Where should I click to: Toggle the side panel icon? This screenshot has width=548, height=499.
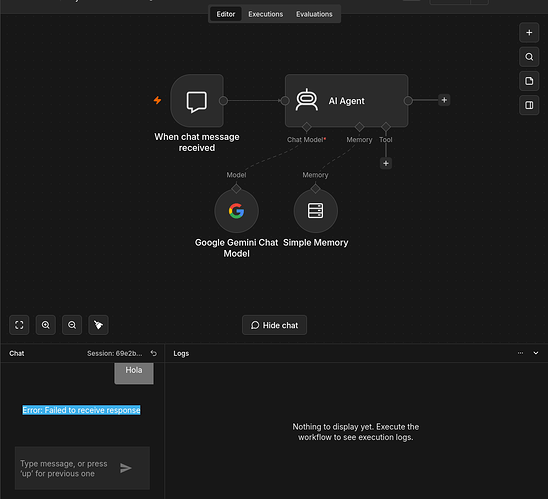pos(529,105)
